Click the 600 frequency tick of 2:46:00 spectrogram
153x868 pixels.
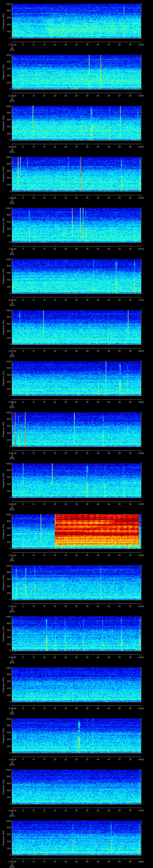pyautogui.click(x=9, y=783)
